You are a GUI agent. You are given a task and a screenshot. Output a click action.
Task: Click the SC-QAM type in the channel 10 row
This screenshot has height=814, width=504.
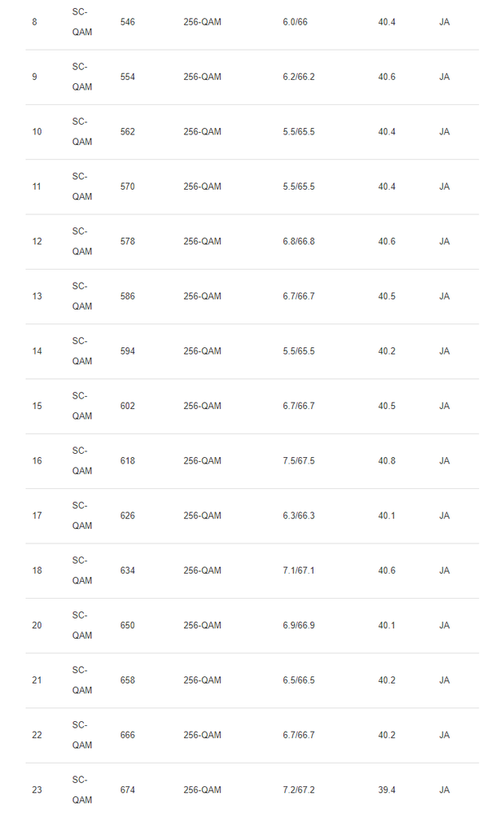[x=81, y=131]
